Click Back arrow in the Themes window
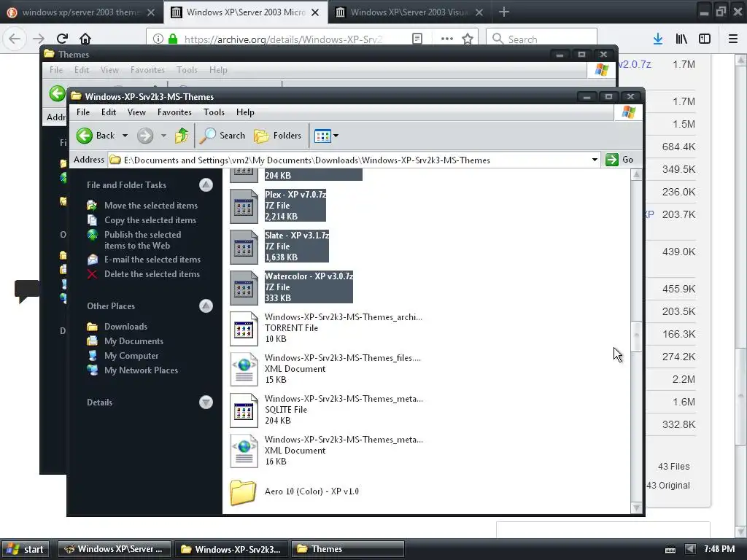 57,93
